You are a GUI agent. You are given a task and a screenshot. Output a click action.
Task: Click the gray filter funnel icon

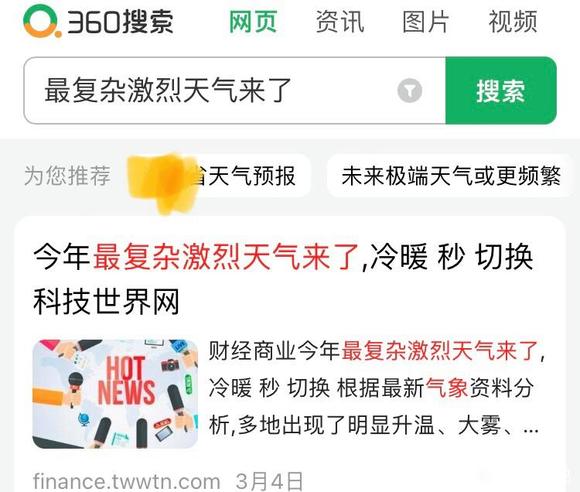[409, 91]
